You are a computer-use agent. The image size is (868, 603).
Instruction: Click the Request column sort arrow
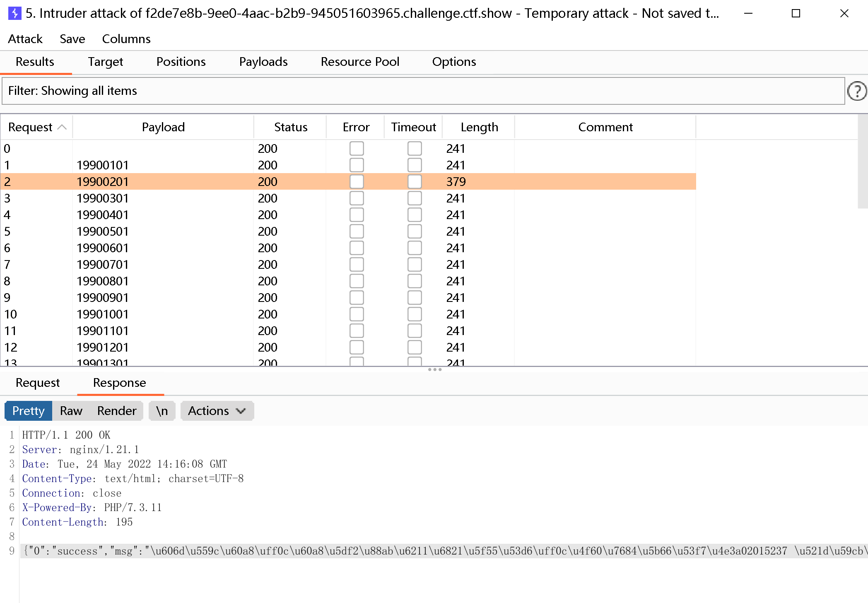(x=62, y=127)
